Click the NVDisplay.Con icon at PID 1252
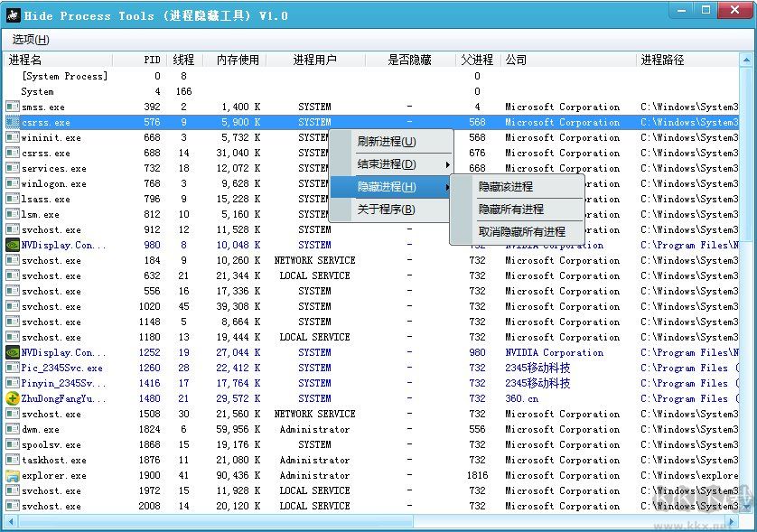Screen dimensions: 757x532 tap(13, 352)
